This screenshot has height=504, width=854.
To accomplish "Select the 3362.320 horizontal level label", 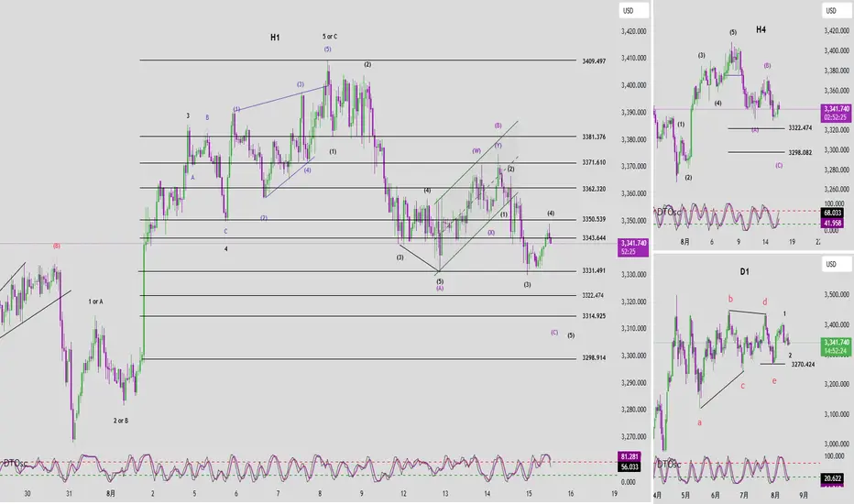I will [594, 189].
